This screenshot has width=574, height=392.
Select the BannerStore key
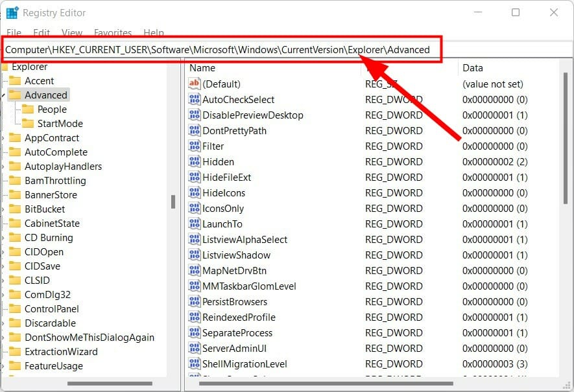point(51,195)
